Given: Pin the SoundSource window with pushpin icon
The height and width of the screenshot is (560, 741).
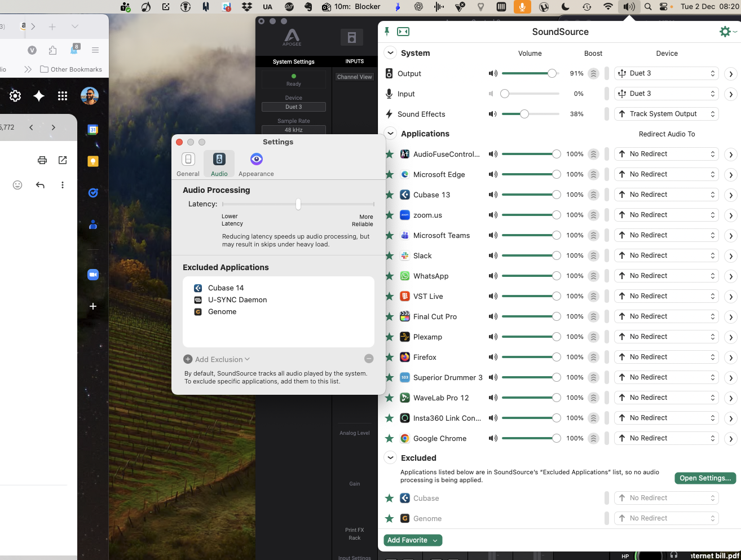Looking at the screenshot, I should tap(387, 32).
